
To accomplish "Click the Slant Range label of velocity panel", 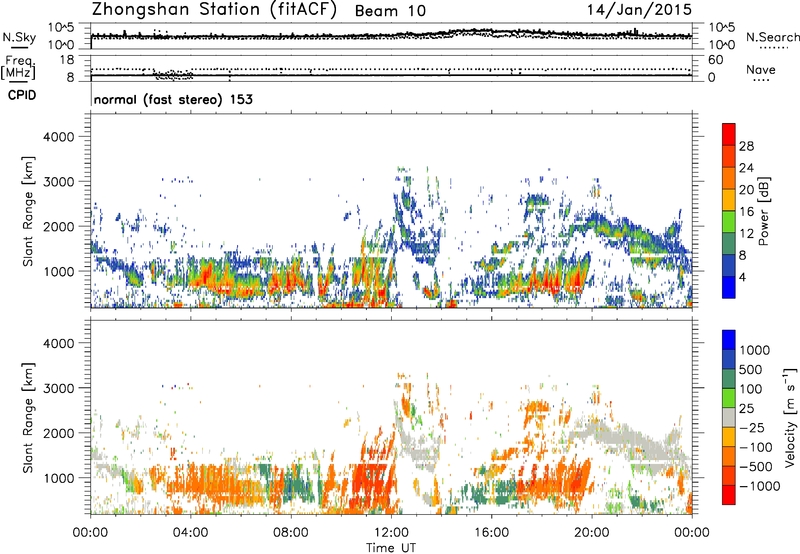I will pos(28,418).
